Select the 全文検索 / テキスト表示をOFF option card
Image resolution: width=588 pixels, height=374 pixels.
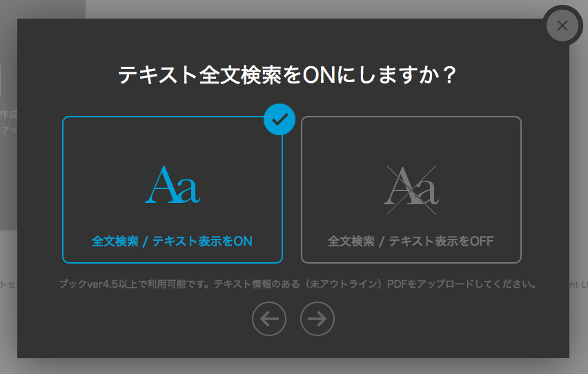tap(411, 190)
